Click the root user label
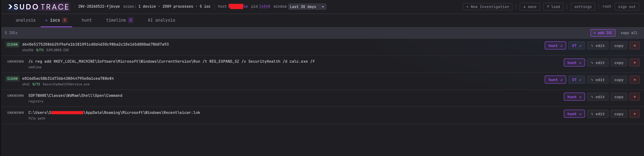 (x=607, y=7)
